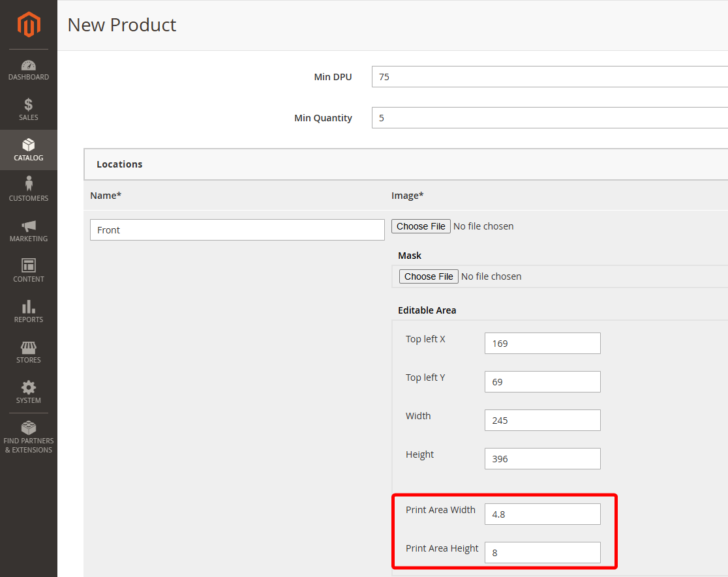This screenshot has height=577, width=728.
Task: Select the Print Area Height field
Action: 542,552
